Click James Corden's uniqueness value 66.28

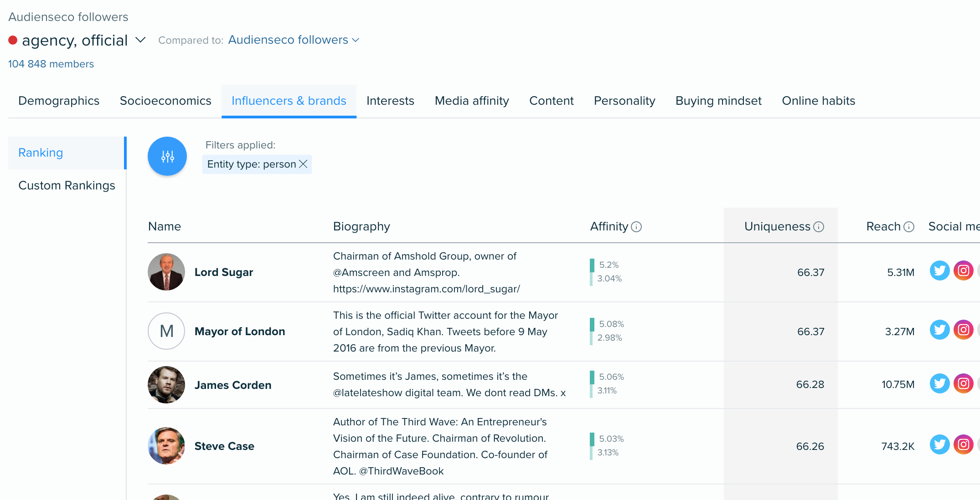tap(810, 385)
